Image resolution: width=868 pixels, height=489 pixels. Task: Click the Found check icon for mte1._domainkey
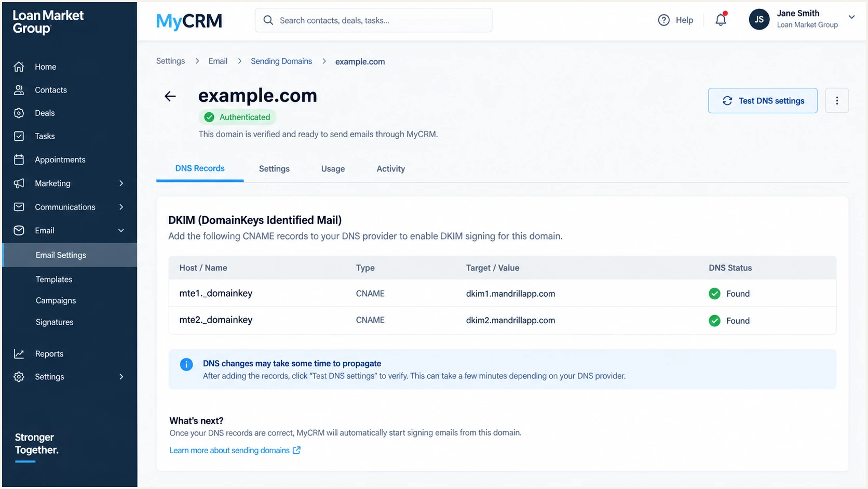714,294
